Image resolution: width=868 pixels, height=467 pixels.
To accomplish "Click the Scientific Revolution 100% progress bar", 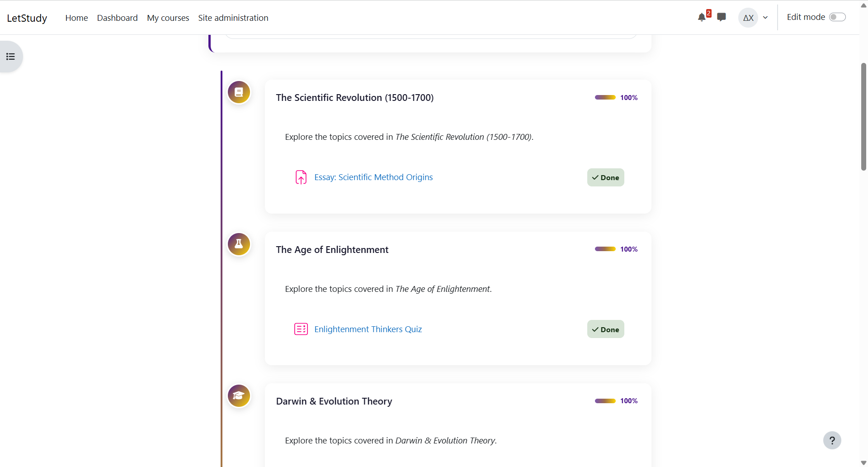I will 605,97.
